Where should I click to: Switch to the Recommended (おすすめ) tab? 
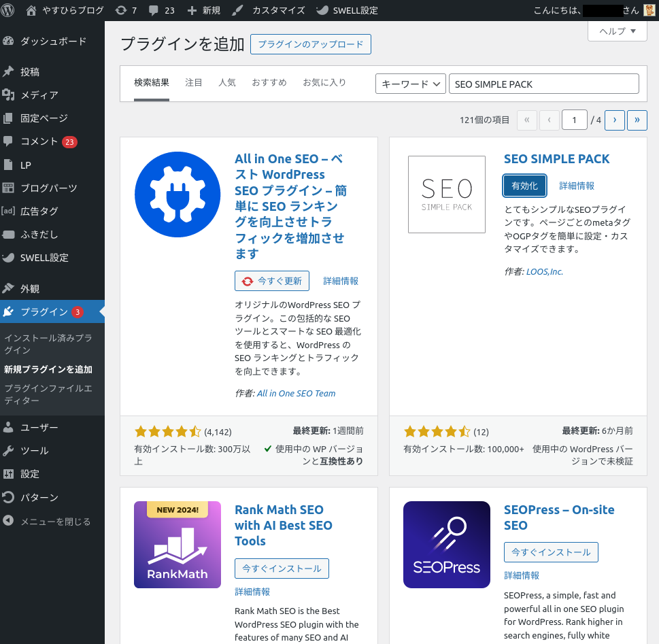tap(269, 82)
